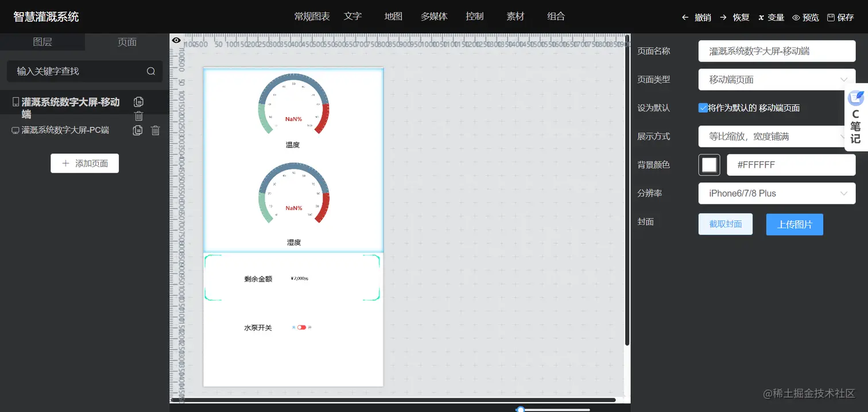Open 变量 variables

pyautogui.click(x=771, y=17)
